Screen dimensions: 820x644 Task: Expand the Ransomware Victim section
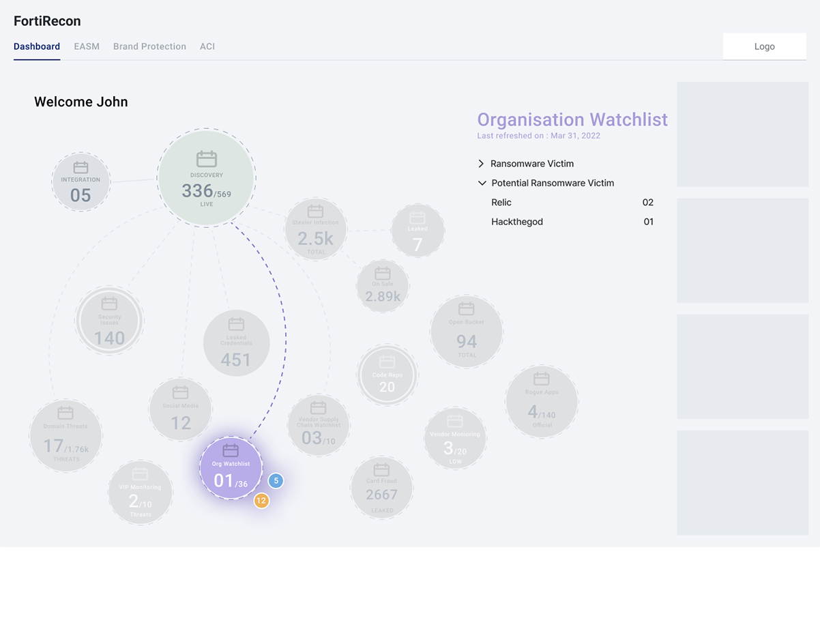481,164
